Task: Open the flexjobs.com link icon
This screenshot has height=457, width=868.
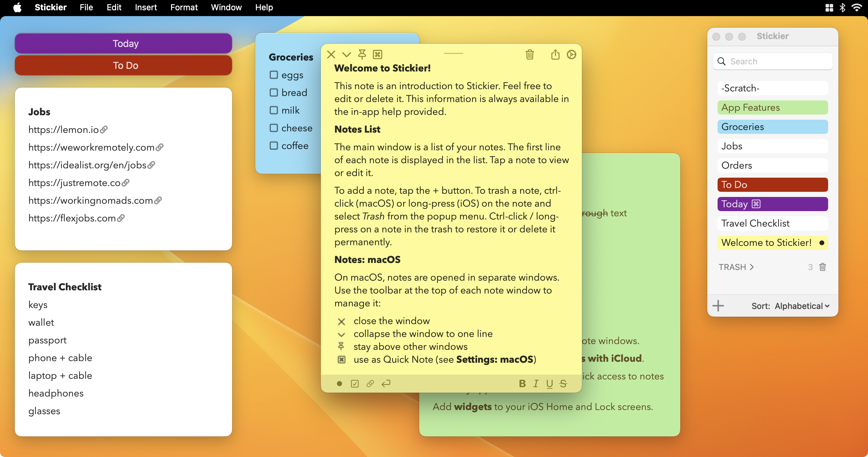Action: (121, 218)
